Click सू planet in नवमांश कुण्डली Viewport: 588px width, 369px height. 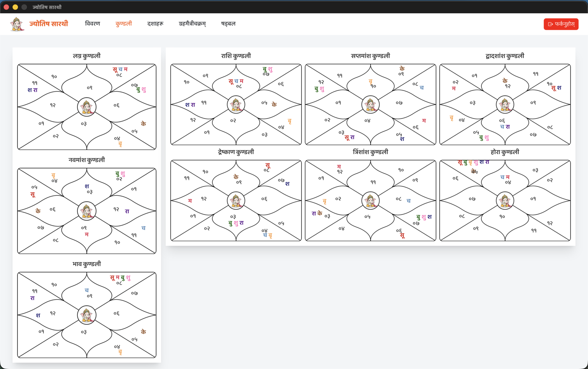click(x=33, y=194)
